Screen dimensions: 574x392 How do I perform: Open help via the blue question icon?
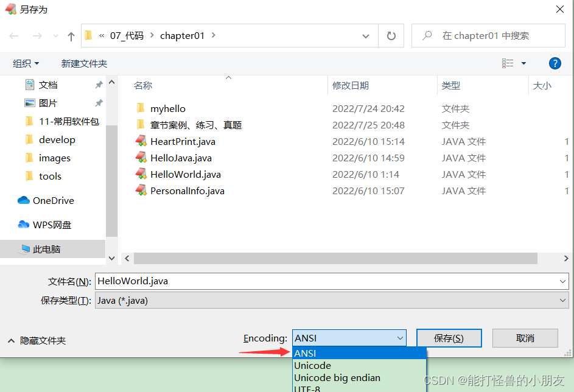coord(555,63)
